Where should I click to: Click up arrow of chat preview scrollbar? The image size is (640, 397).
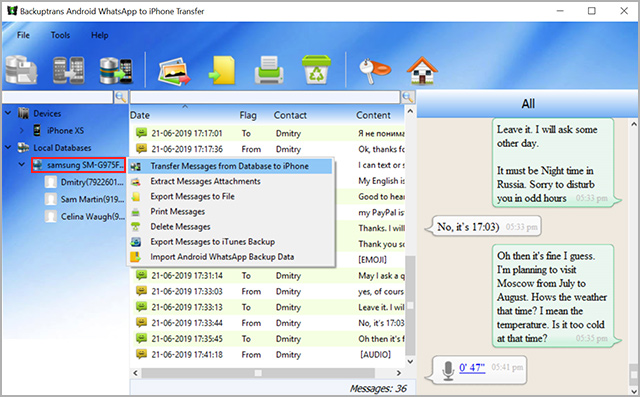click(x=634, y=124)
